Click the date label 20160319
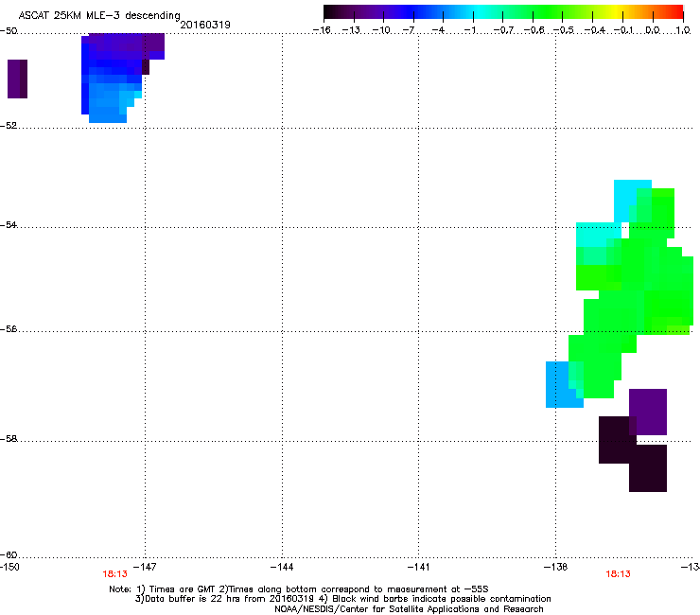The width and height of the screenshot is (700, 615). click(x=205, y=25)
